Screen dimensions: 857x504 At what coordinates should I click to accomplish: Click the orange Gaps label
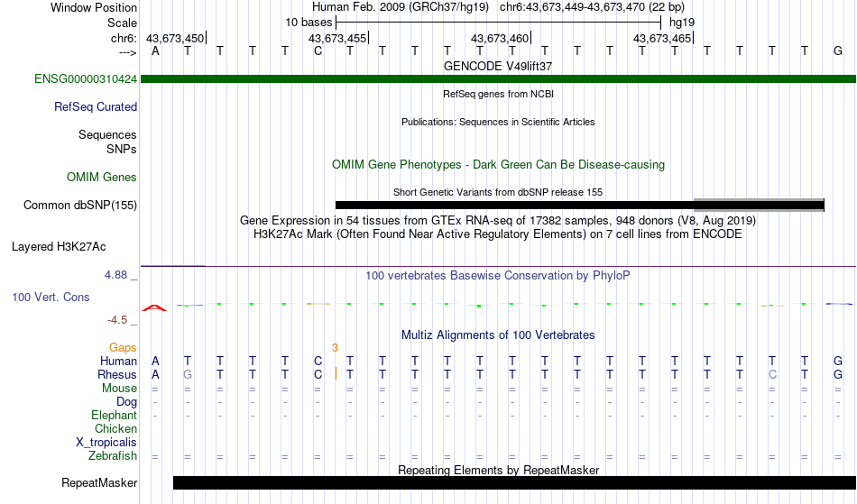click(123, 348)
